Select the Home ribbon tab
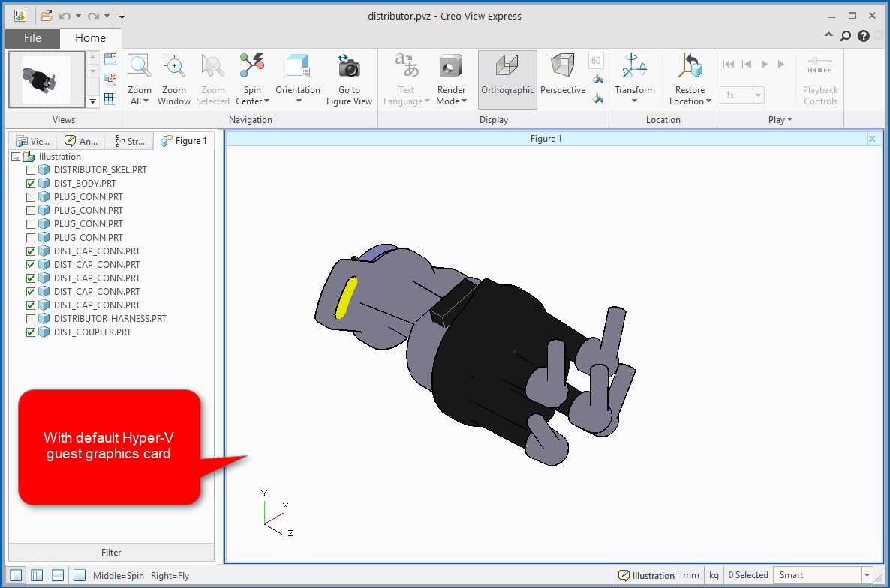Screen dimensions: 890x588 [90, 38]
